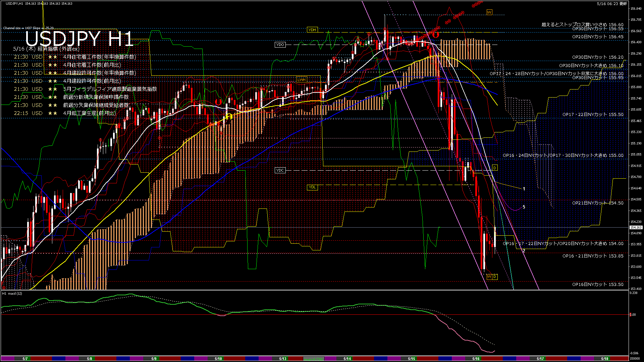This screenshot has width=644, height=362.
Task: Click the magenta forecast line label 5
Action: point(524,207)
